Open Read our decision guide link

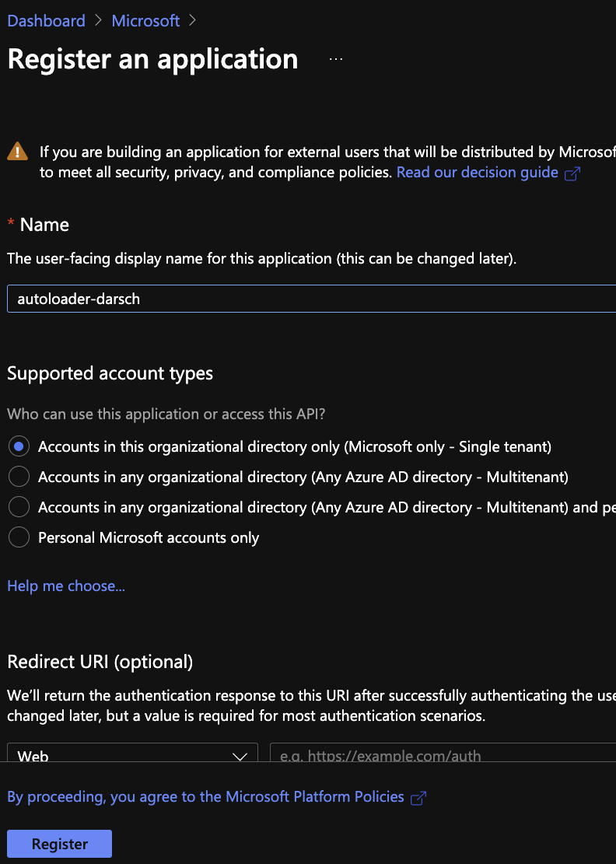point(477,172)
